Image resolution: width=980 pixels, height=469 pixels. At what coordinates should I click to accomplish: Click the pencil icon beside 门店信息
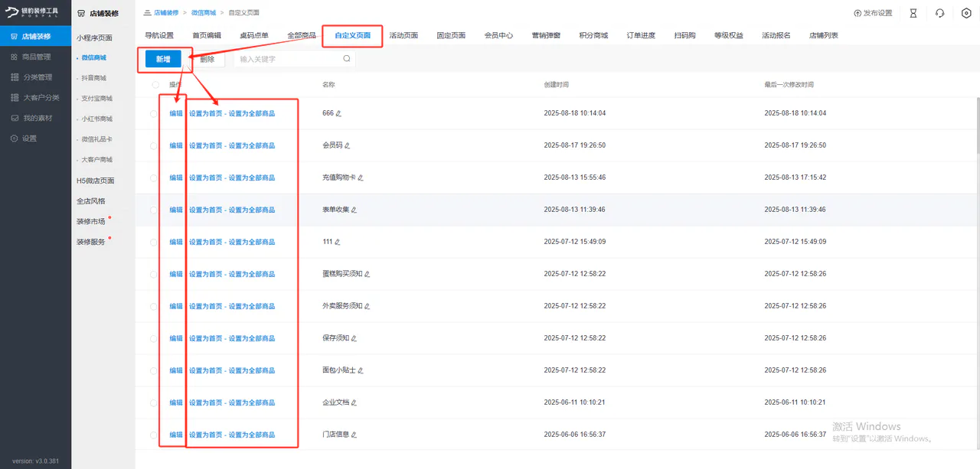pos(354,435)
